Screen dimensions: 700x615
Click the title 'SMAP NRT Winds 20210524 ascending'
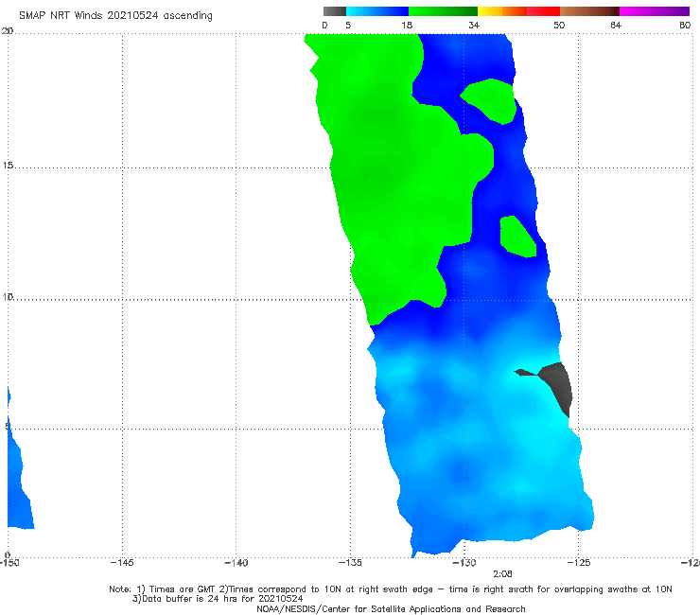(115, 15)
